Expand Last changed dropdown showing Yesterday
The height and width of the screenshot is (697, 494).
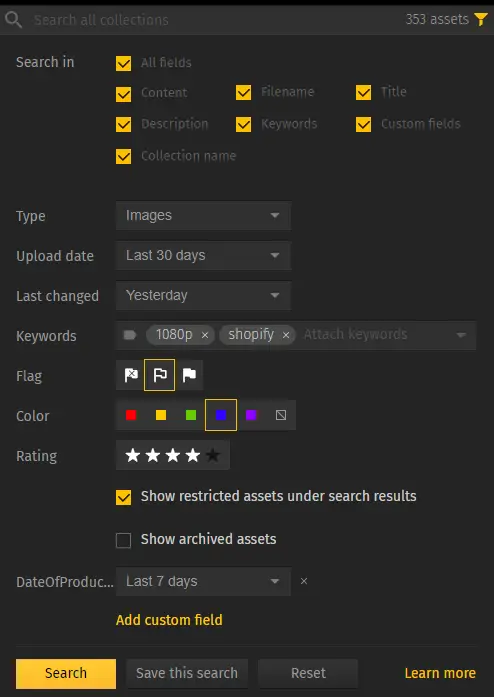tap(203, 296)
